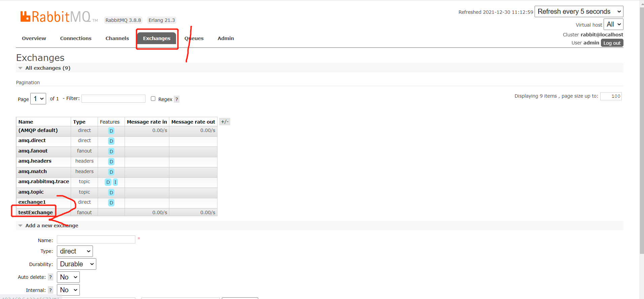Screen dimensions: 644x299
Task: Open the exchange Type dropdown
Action: click(75, 251)
